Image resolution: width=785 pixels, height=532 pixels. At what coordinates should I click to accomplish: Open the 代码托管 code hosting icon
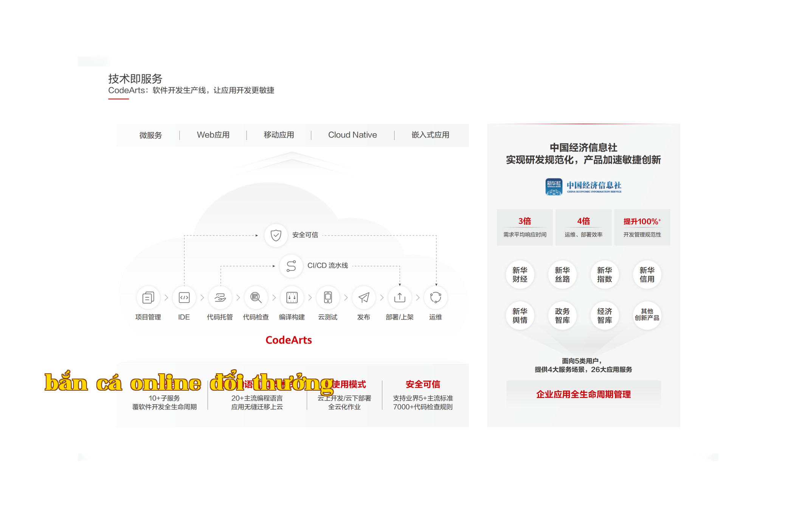[x=220, y=297]
